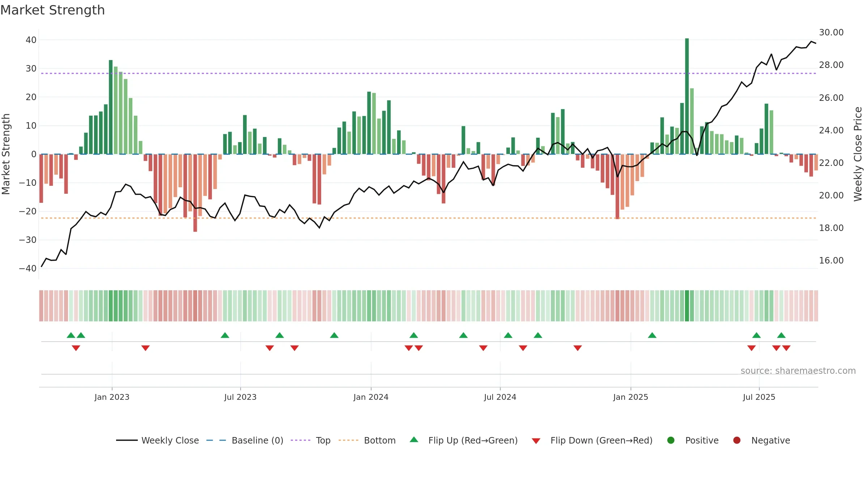This screenshot has width=868, height=488.
Task: Toggle the Negative legend label
Action: click(771, 440)
